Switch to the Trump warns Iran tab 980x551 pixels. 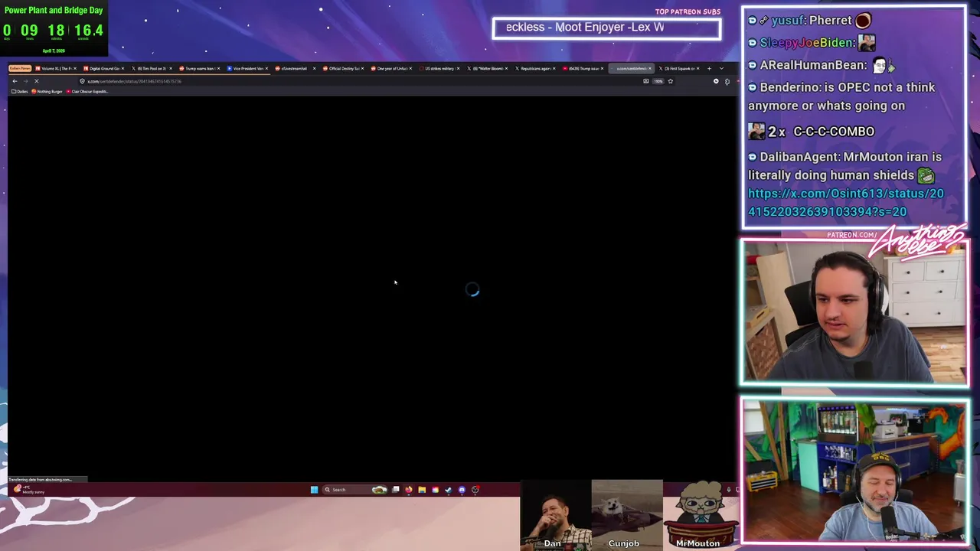(199, 68)
